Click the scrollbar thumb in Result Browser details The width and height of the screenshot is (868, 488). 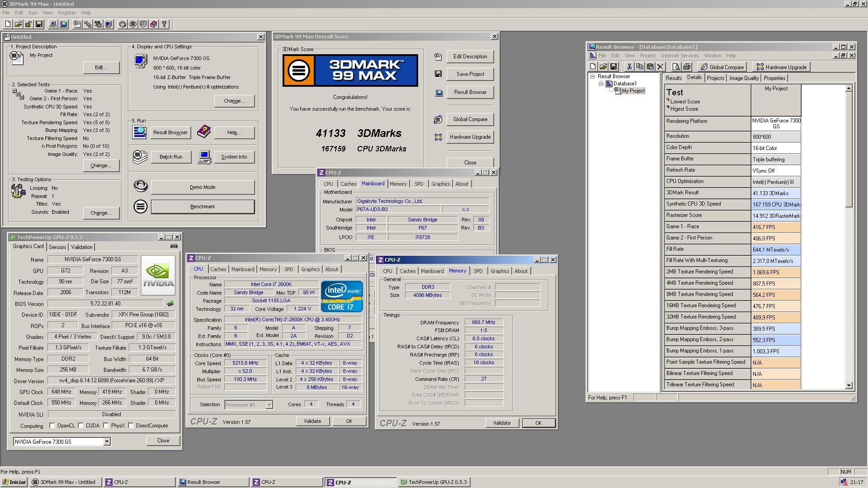pos(849,150)
